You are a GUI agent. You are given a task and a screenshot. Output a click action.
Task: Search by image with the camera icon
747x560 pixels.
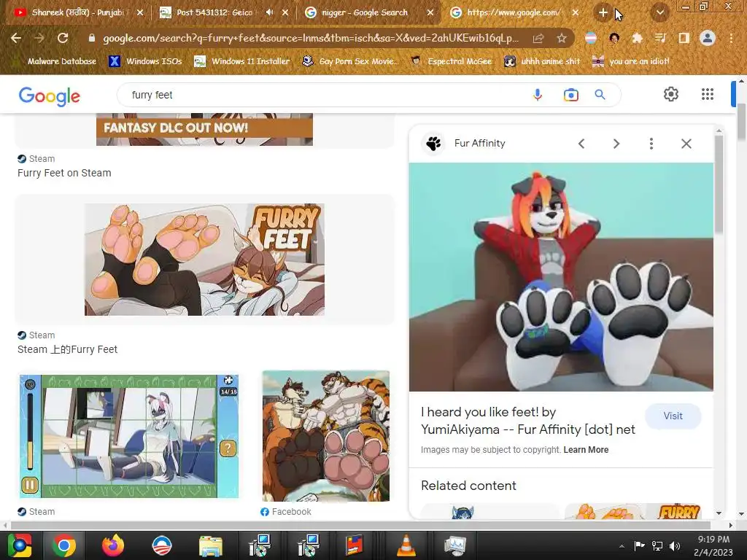pyautogui.click(x=570, y=95)
